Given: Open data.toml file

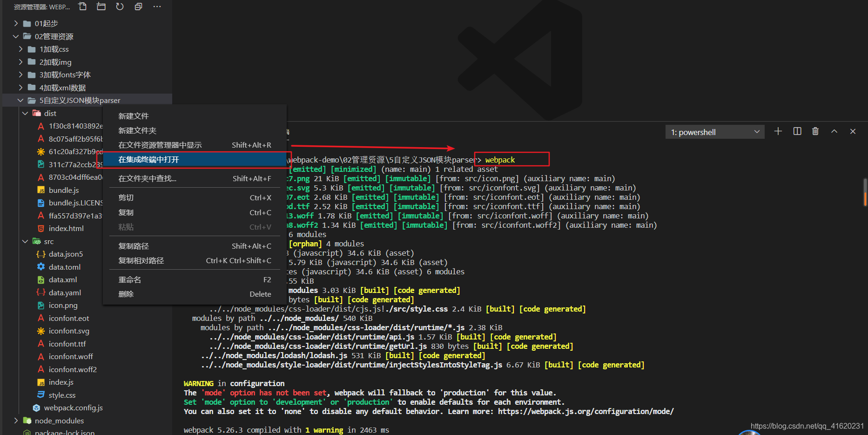Looking at the screenshot, I should [x=65, y=267].
